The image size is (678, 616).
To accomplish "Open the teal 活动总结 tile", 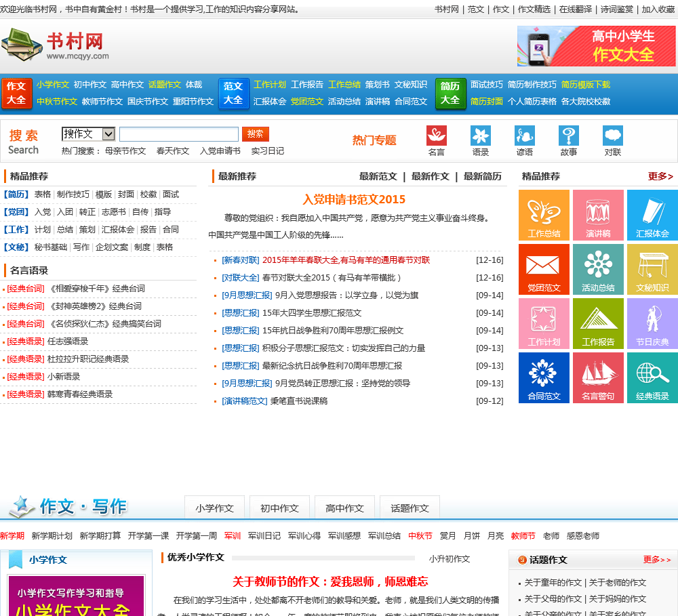I will (x=598, y=269).
